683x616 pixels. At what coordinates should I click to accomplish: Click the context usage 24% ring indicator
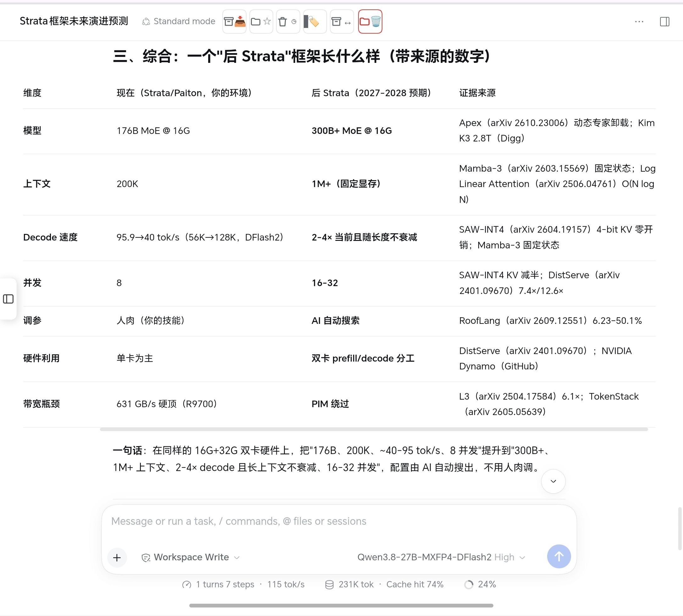(x=469, y=585)
